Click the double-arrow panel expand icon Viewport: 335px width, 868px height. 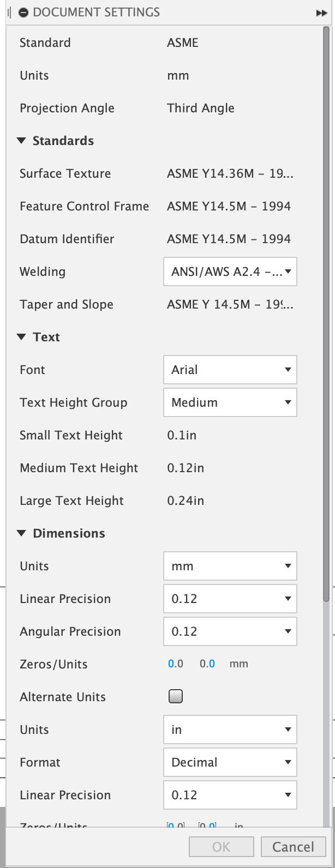pyautogui.click(x=321, y=13)
